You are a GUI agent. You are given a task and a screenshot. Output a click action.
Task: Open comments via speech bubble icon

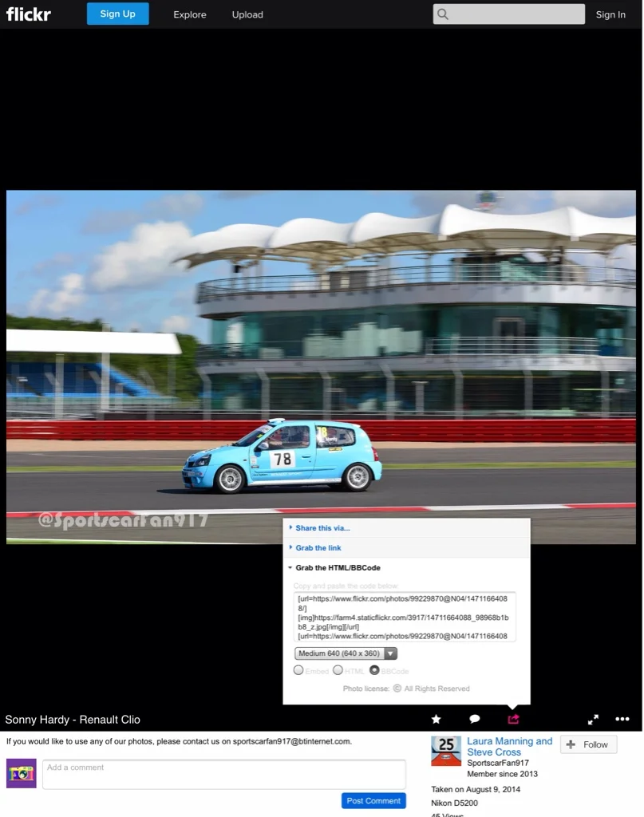click(x=474, y=719)
